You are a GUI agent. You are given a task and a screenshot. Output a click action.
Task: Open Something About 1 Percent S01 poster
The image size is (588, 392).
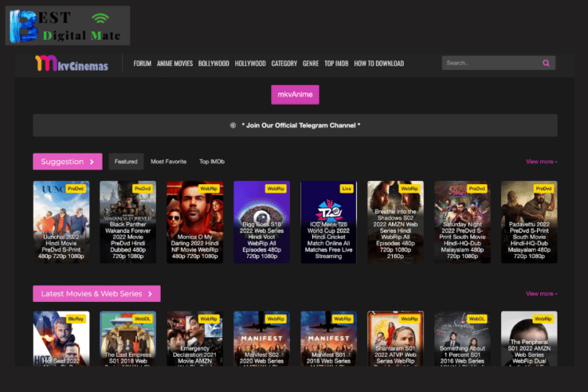[463, 339]
